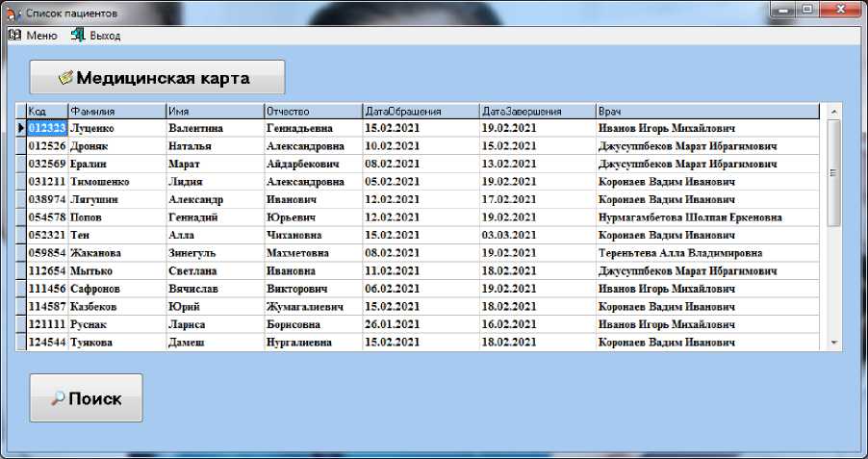Open the Меню menu item

point(41,36)
